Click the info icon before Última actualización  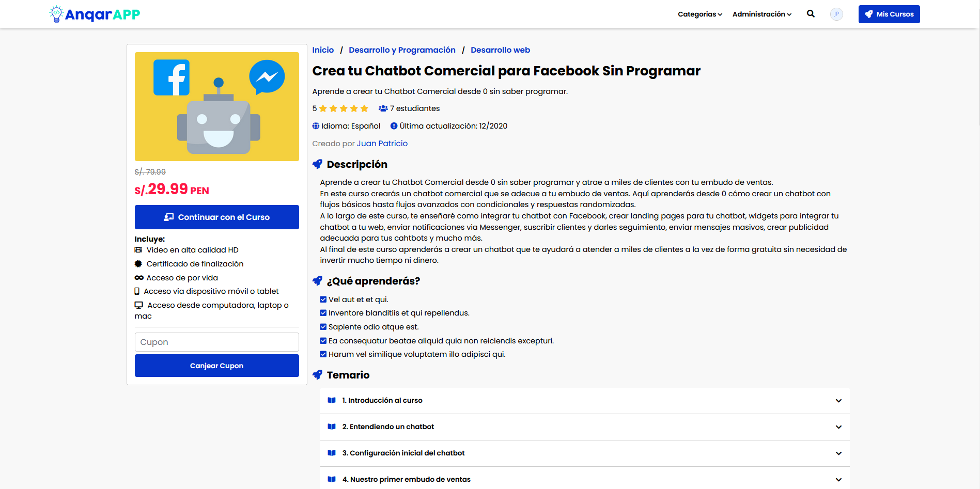point(394,125)
